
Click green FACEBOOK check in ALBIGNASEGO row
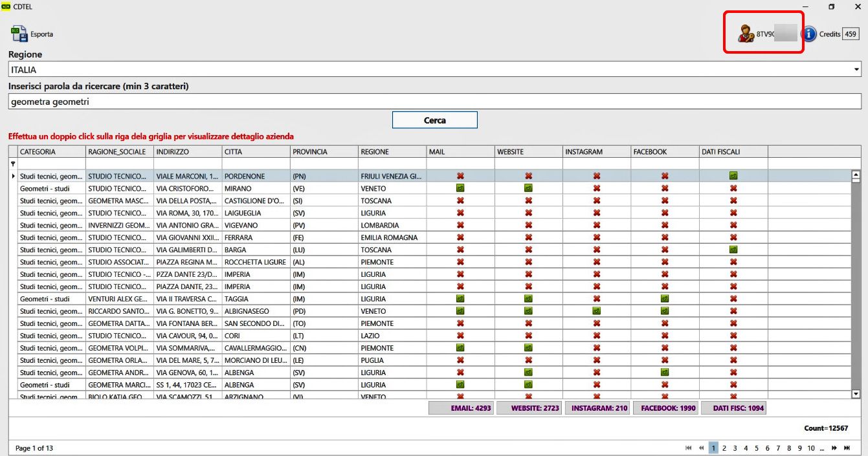click(x=665, y=311)
